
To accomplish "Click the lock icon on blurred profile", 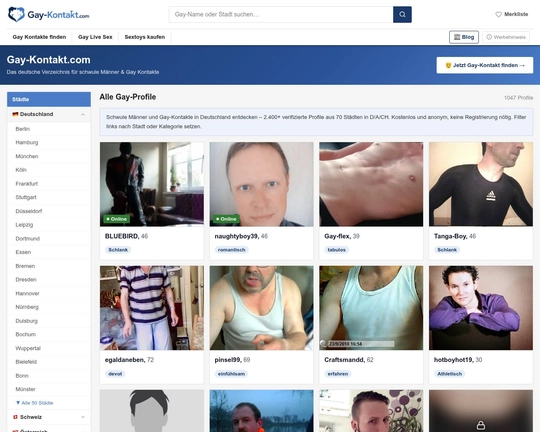I will coord(481,426).
